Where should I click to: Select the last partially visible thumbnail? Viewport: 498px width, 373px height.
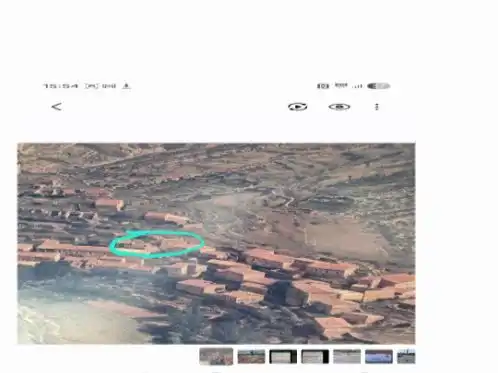(406, 357)
